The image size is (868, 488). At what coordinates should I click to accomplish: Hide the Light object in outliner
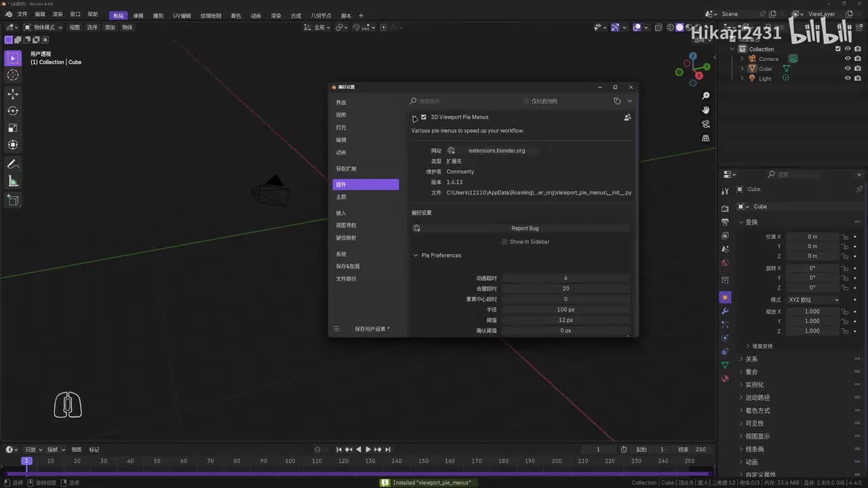coord(848,79)
